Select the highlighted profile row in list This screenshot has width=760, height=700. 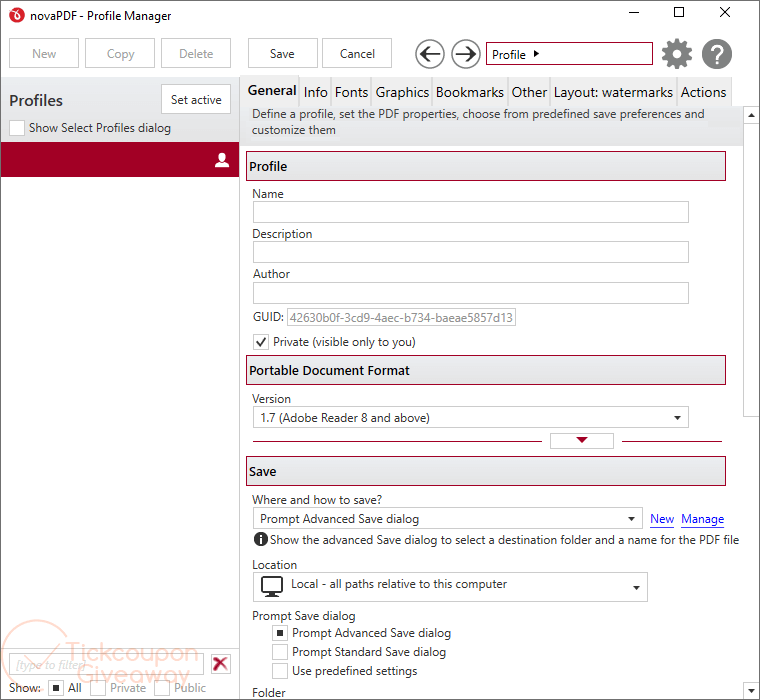pyautogui.click(x=120, y=159)
